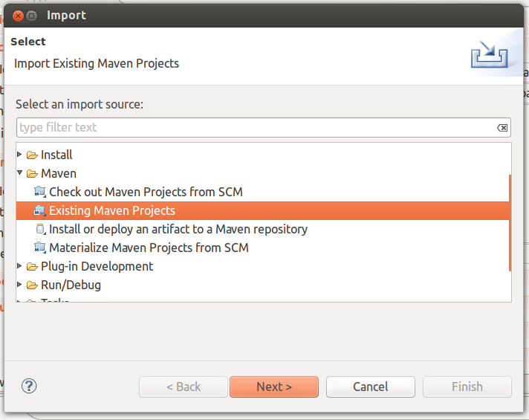Viewport: 529px width, 420px height.
Task: Click the Materialize Maven Projects icon
Action: (40, 248)
